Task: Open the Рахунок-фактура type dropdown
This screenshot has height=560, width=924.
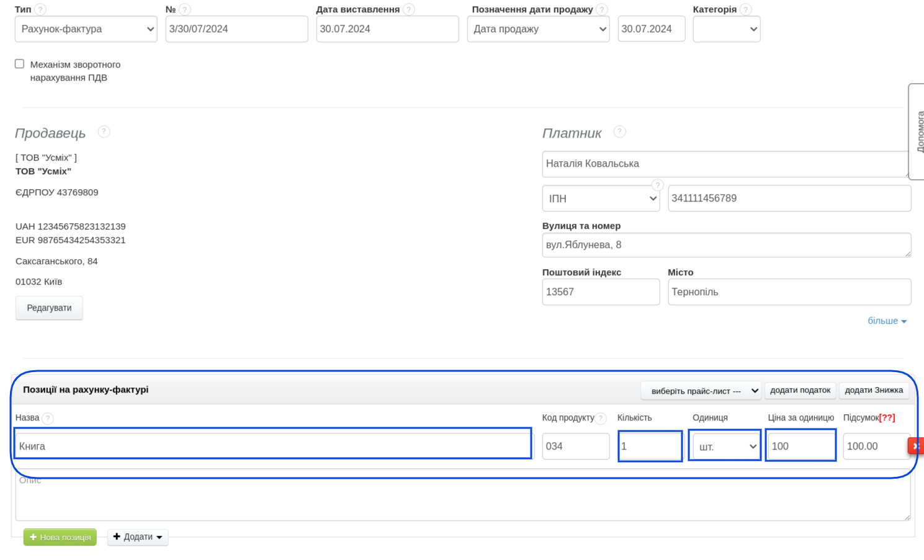Action: 86,29
